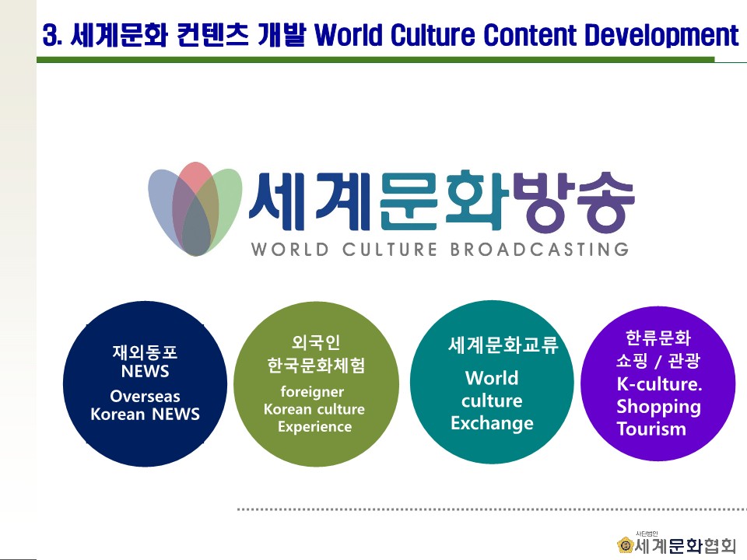Click the small '사단법인' footer label
The height and width of the screenshot is (560, 747).
click(647, 534)
